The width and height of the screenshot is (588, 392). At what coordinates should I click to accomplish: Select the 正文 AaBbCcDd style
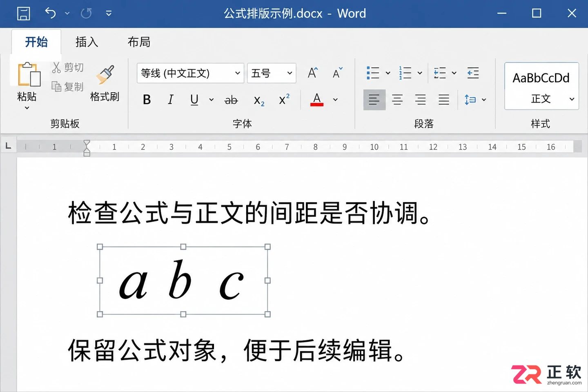pos(541,86)
